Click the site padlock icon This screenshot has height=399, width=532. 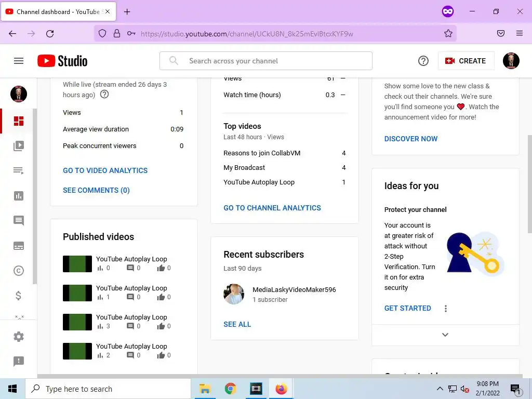[117, 33]
